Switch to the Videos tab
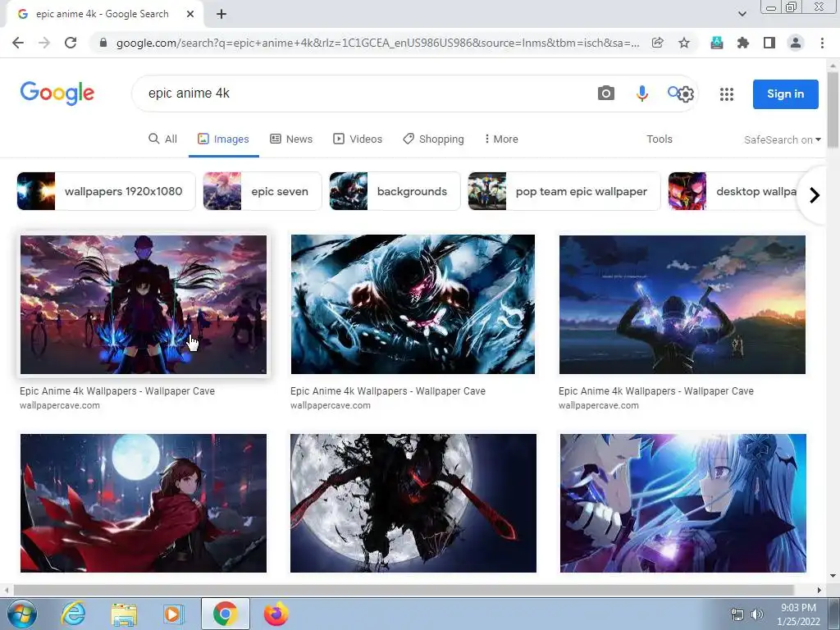The image size is (840, 630). (358, 139)
